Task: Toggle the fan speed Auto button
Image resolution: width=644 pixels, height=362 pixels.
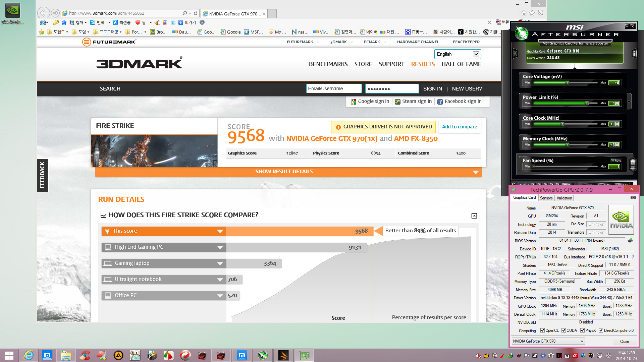Action: [x=616, y=160]
